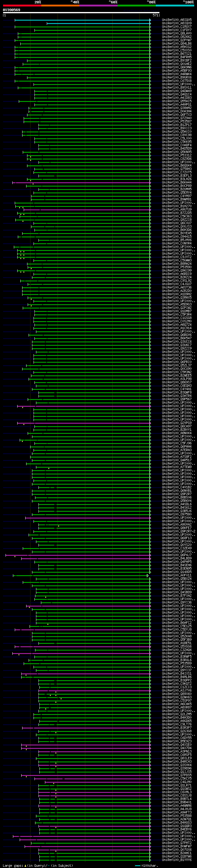The height and width of the screenshot is (868, 197).
Task: Open hit UniRef100_Q84LB6
Action: pyautogui.click(x=177, y=43)
